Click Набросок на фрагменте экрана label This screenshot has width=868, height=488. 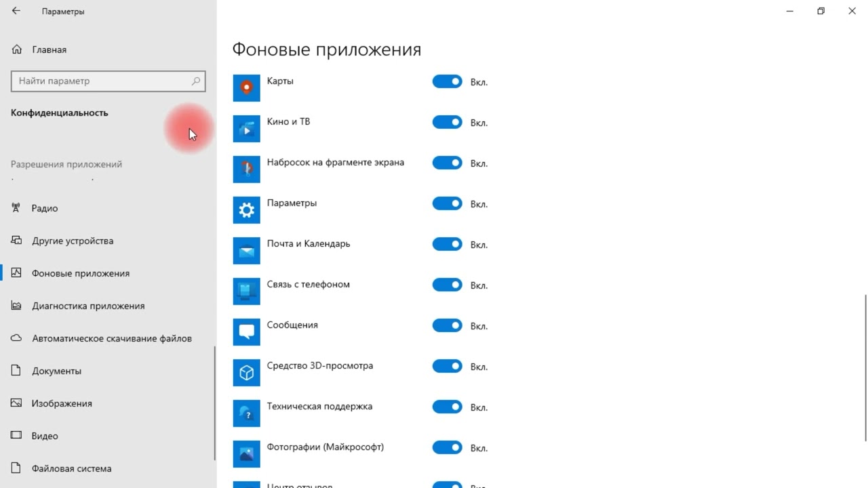coord(336,163)
